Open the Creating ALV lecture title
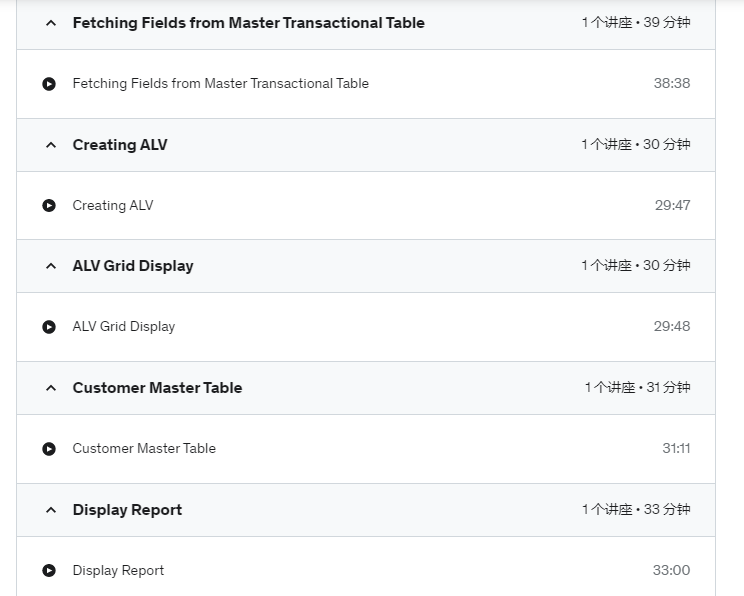Viewport: 744px width, 596px height. [x=113, y=205]
